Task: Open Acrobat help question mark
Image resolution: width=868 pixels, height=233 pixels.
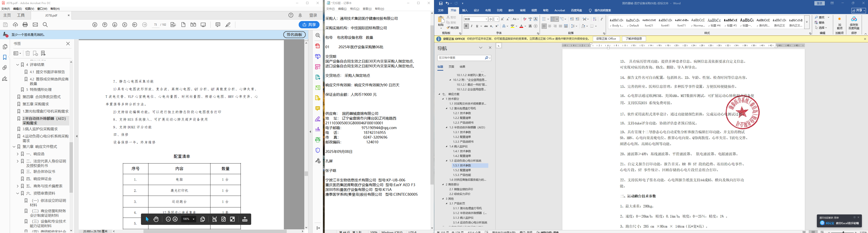Action: pyautogui.click(x=291, y=15)
